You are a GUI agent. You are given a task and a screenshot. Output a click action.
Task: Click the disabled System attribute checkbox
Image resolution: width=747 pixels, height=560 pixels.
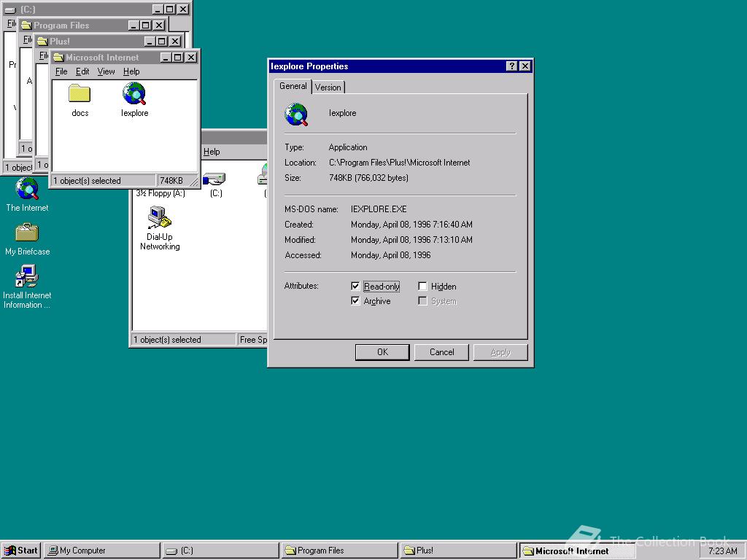point(422,300)
